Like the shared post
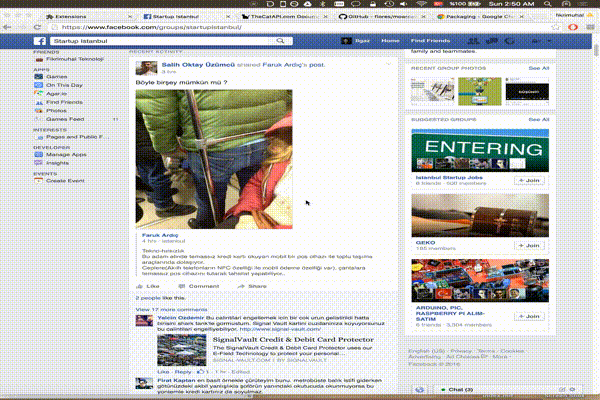 (x=148, y=286)
